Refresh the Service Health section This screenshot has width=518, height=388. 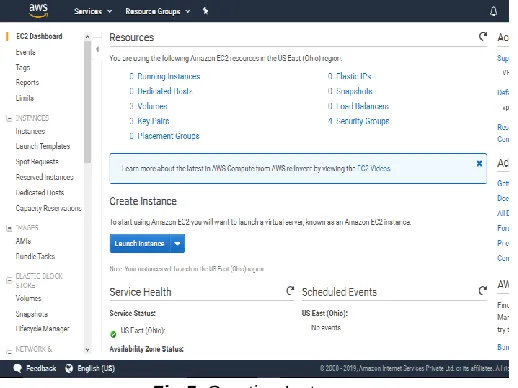(x=290, y=291)
